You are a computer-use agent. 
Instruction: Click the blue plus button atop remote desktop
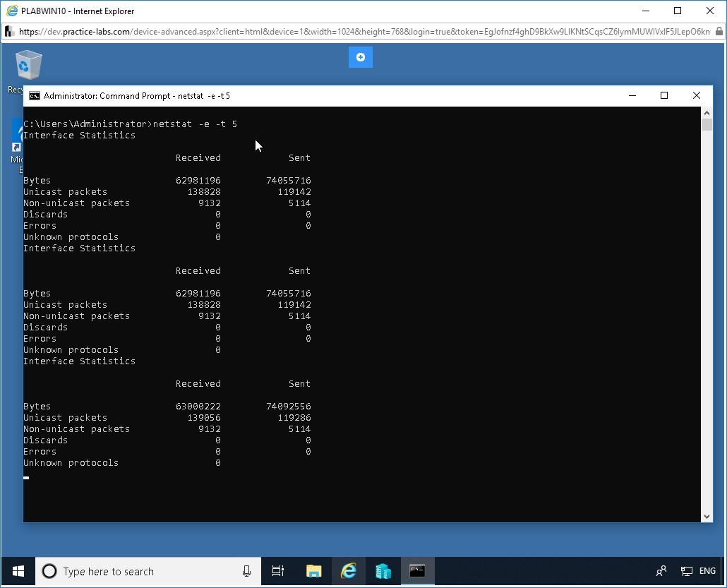coord(361,57)
